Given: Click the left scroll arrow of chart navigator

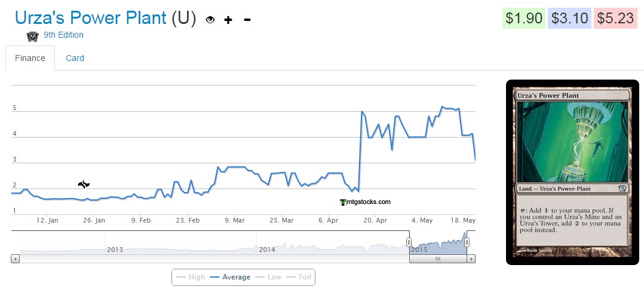Looking at the screenshot, I should click(x=16, y=259).
